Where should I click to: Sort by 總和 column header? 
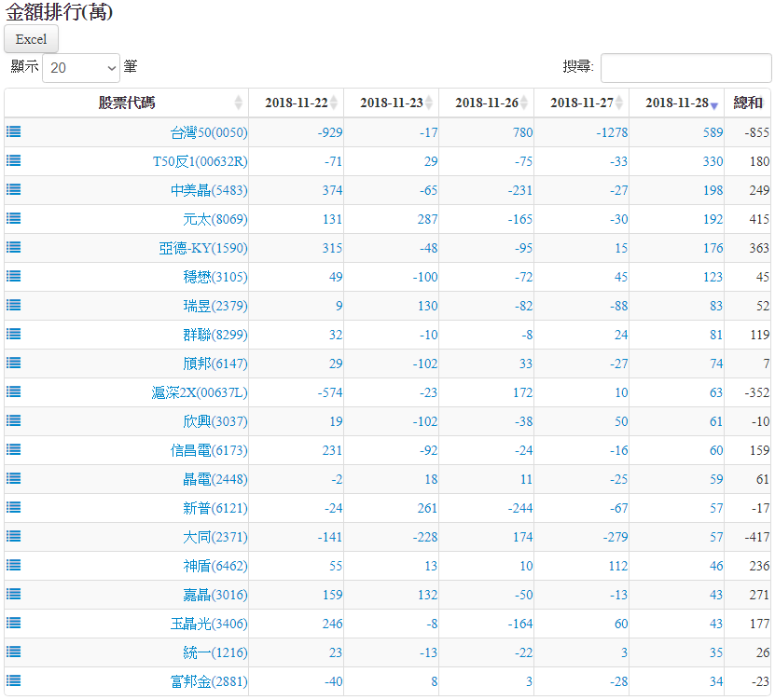point(748,103)
